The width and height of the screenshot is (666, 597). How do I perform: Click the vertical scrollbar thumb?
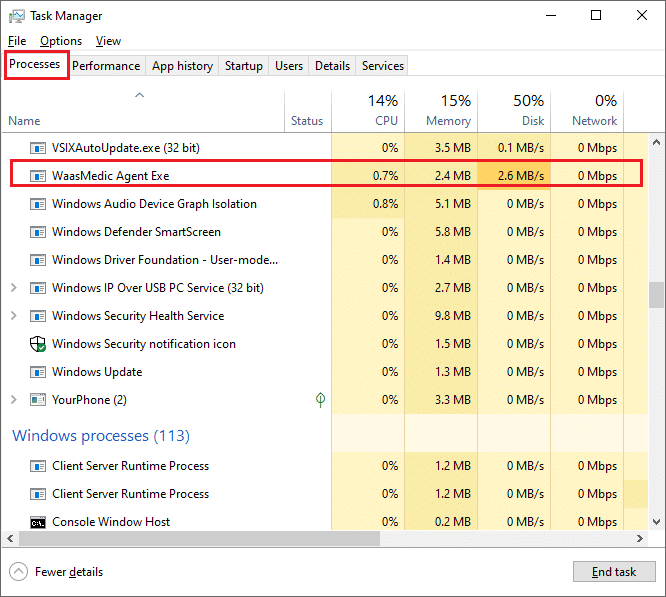pos(657,295)
